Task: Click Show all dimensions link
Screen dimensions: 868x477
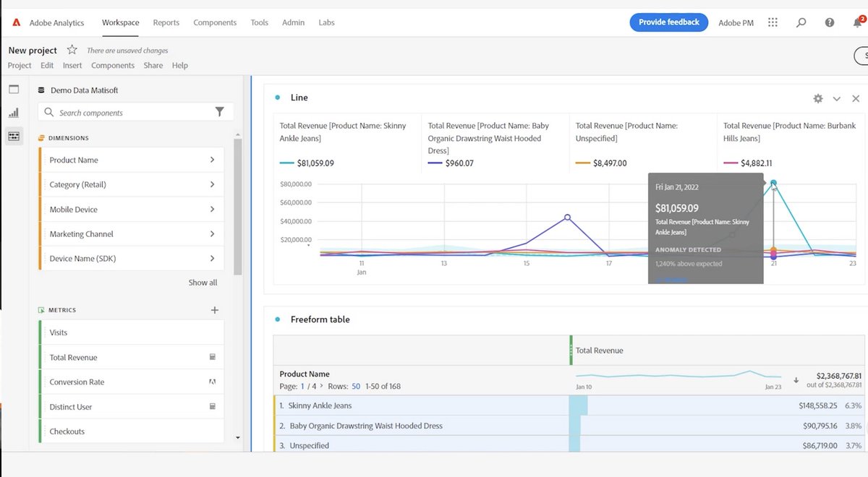Action: tap(203, 283)
